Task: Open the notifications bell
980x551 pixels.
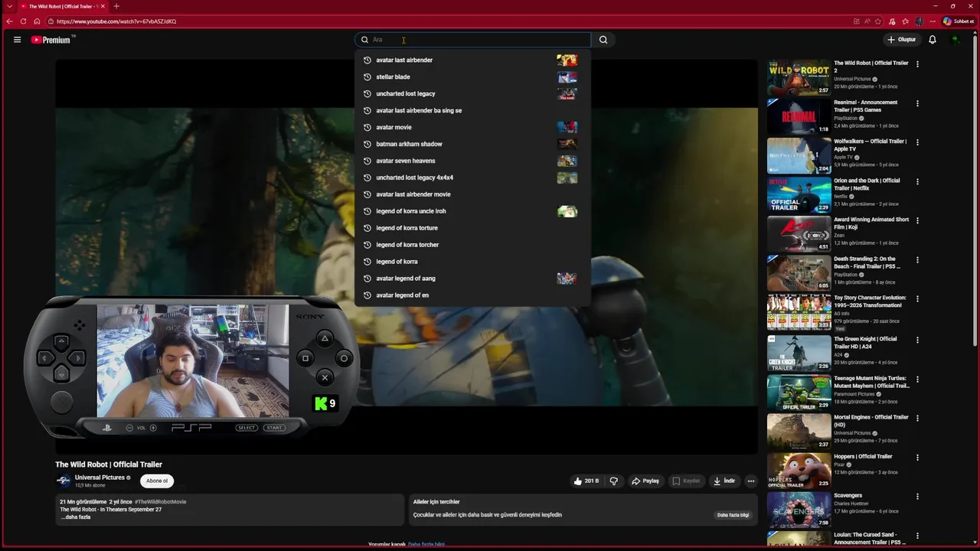Action: tap(933, 40)
